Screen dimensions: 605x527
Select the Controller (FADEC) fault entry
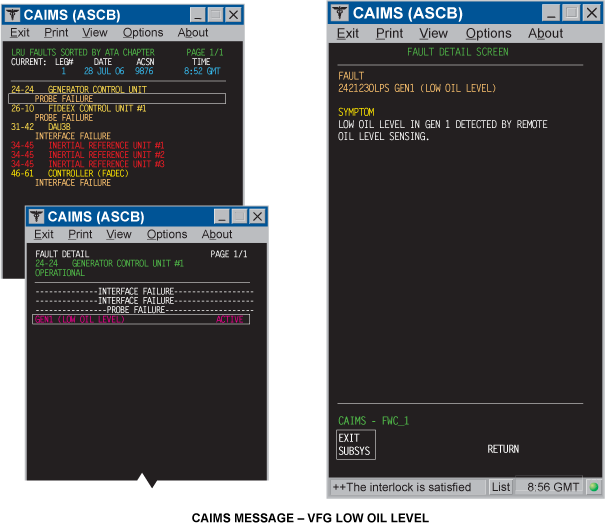tap(90, 173)
